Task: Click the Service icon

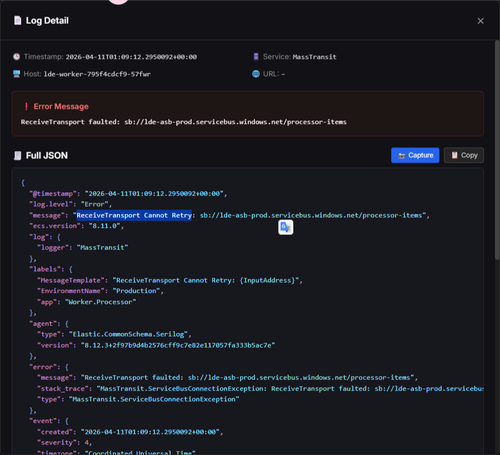Action: click(256, 57)
